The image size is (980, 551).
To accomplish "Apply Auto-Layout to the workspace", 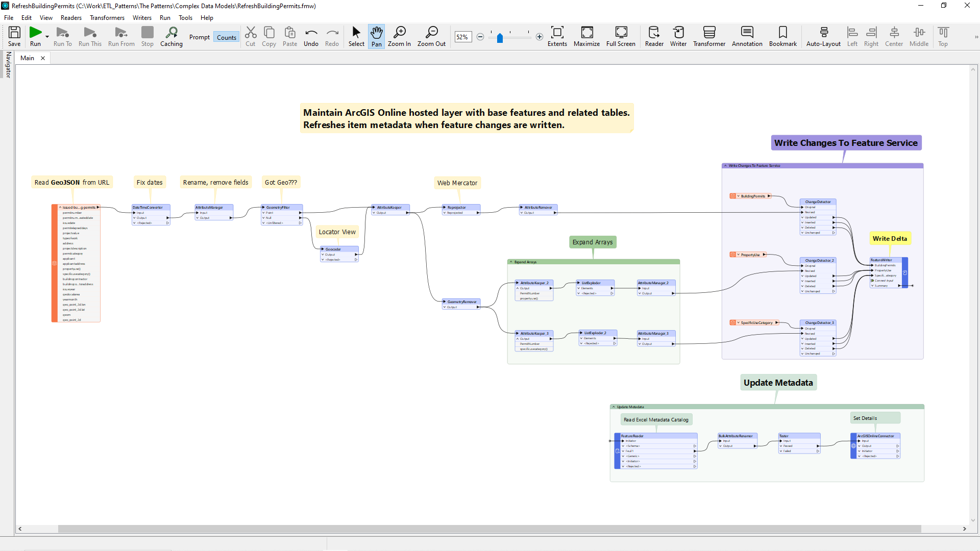I will [823, 36].
